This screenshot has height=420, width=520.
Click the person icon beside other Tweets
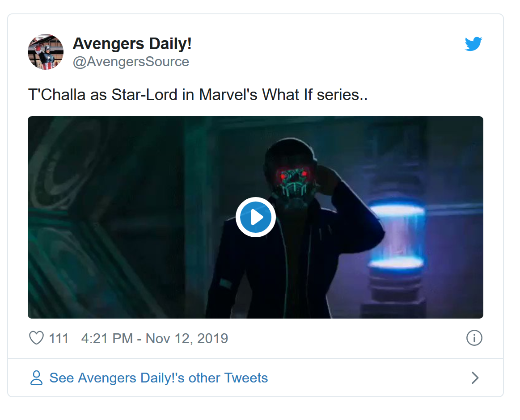(x=36, y=378)
